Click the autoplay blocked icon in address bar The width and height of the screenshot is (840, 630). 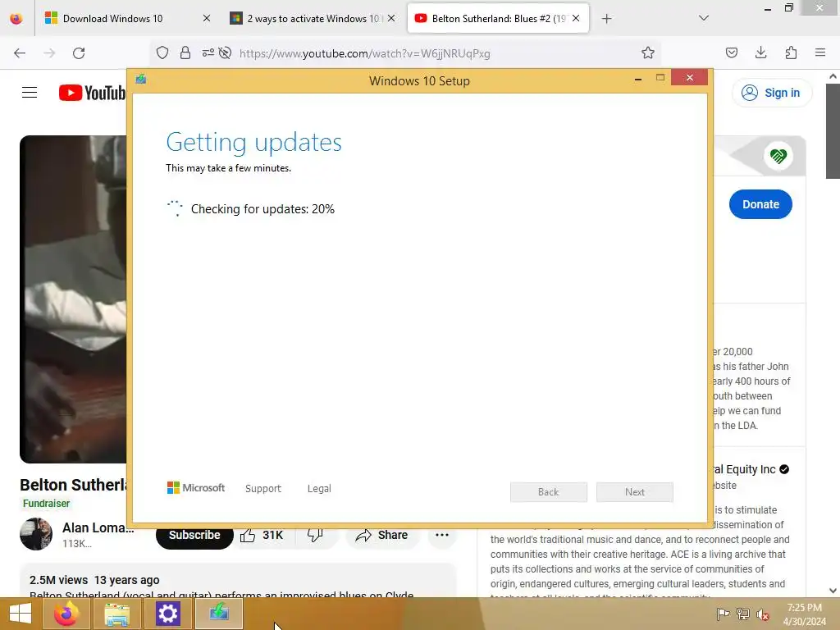226,52
